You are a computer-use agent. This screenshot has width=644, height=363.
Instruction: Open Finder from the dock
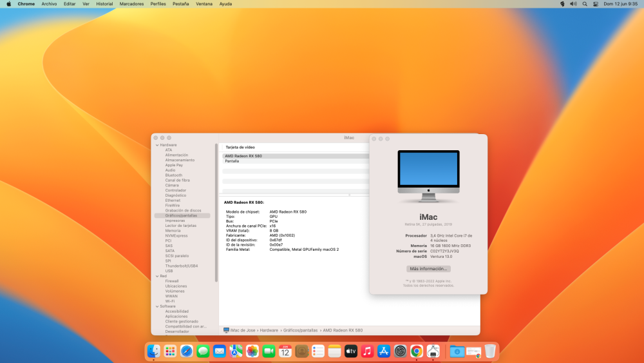coord(154,351)
